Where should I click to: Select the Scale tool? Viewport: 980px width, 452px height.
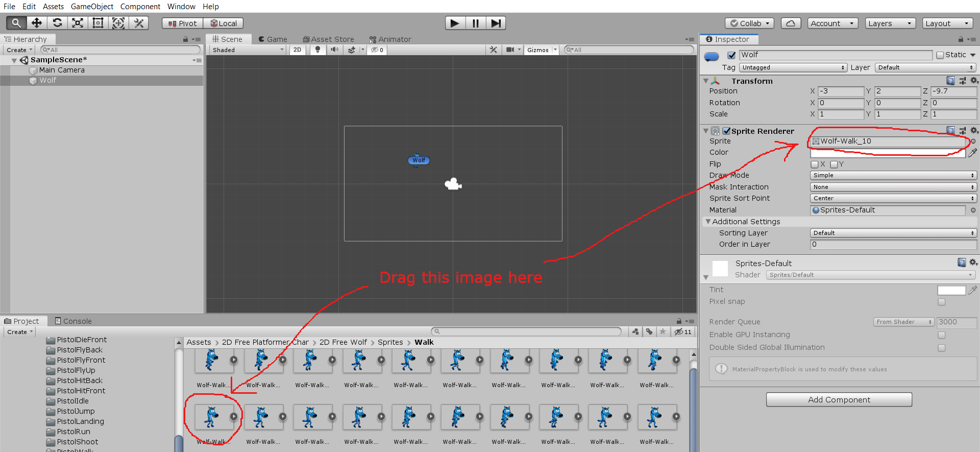(x=78, y=23)
